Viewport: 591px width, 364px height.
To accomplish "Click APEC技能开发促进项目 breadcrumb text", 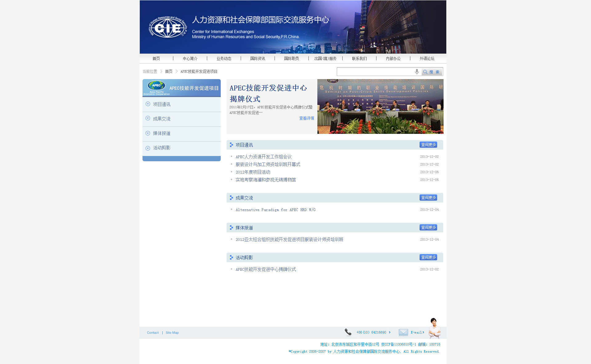I will click(x=199, y=71).
